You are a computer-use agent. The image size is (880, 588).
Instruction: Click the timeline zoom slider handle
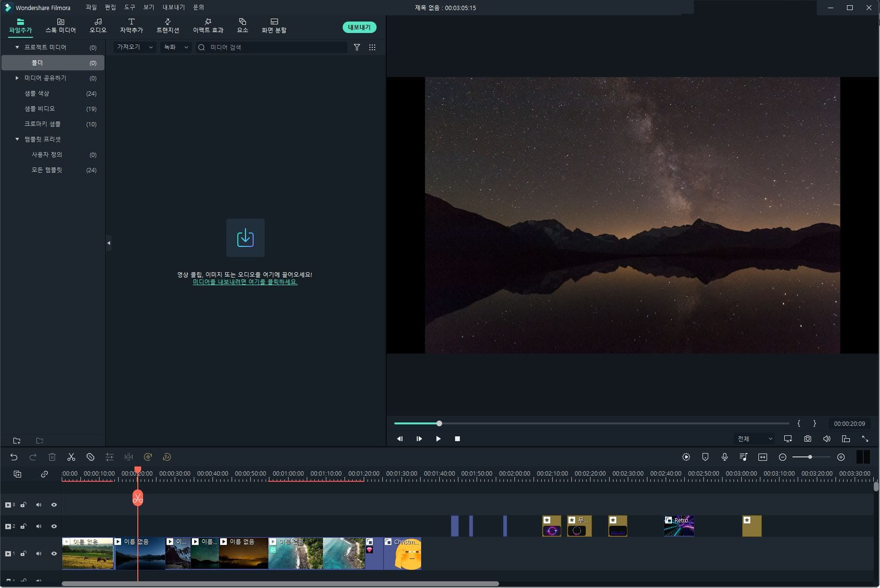coord(810,457)
